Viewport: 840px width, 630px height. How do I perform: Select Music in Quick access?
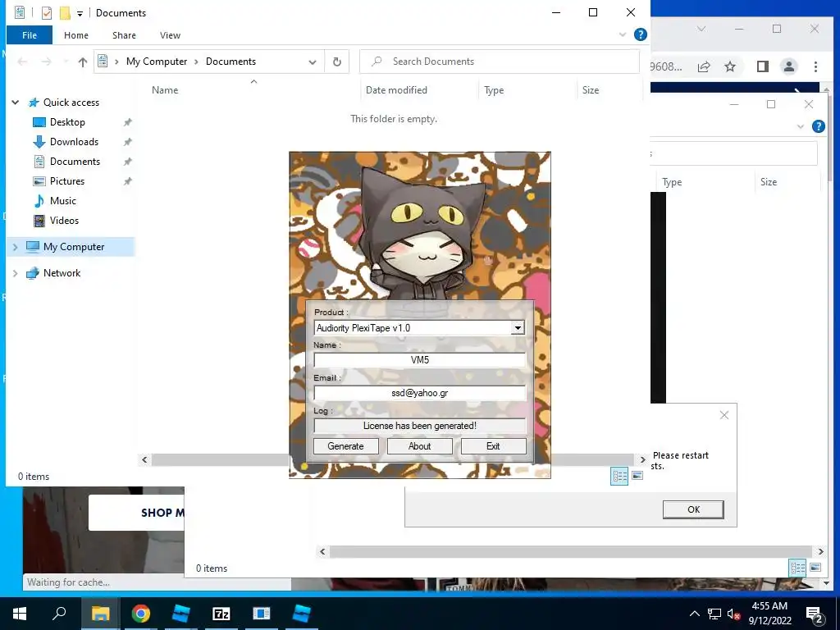(x=62, y=201)
